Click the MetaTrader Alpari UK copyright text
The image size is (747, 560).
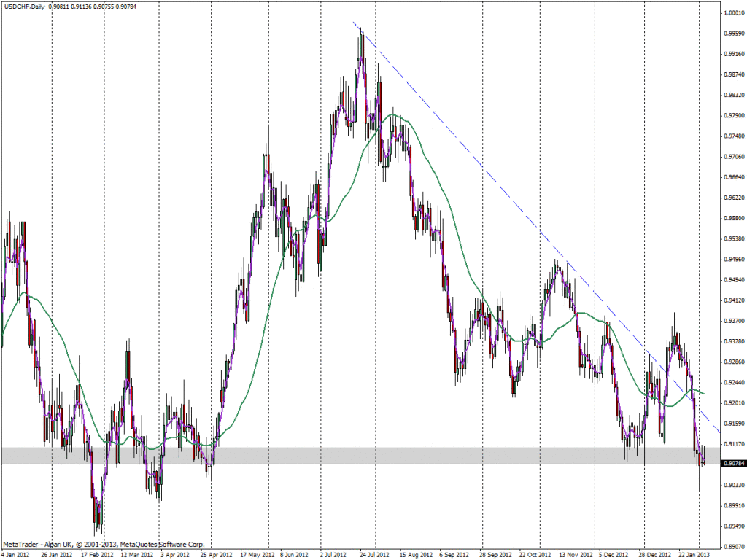click(104, 544)
